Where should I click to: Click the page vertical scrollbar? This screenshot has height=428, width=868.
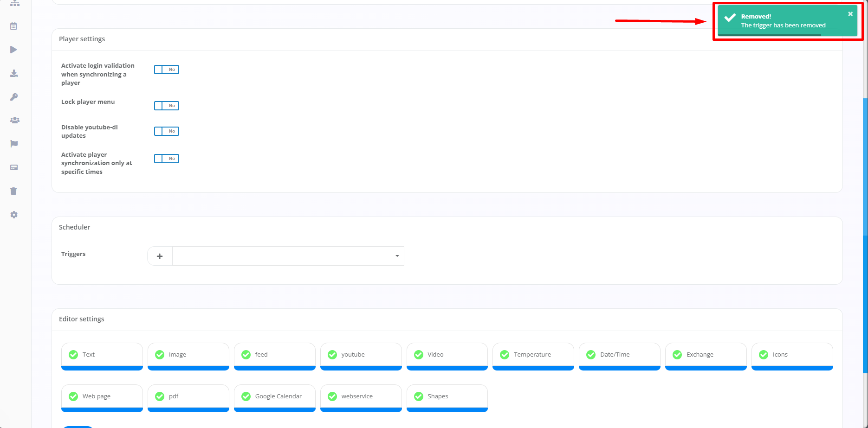click(x=865, y=232)
